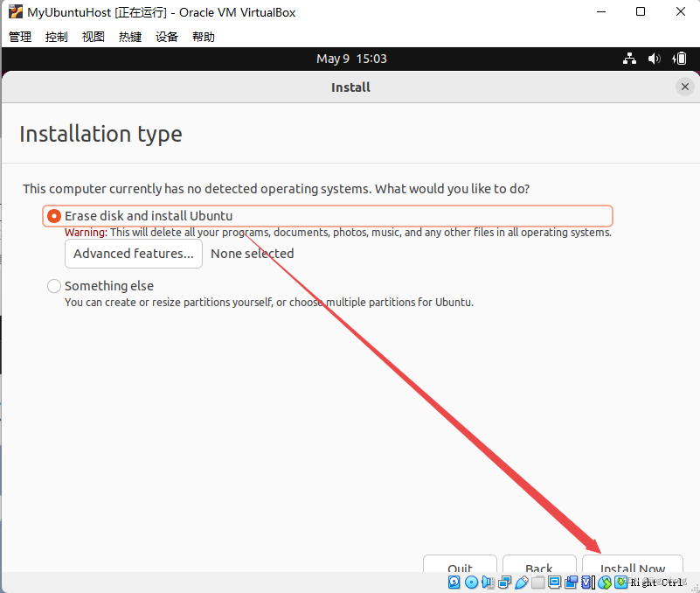Screen dimensions: 700x593
Task: Open the audio status icon in the VirtualBox status bar
Action: pos(488,582)
